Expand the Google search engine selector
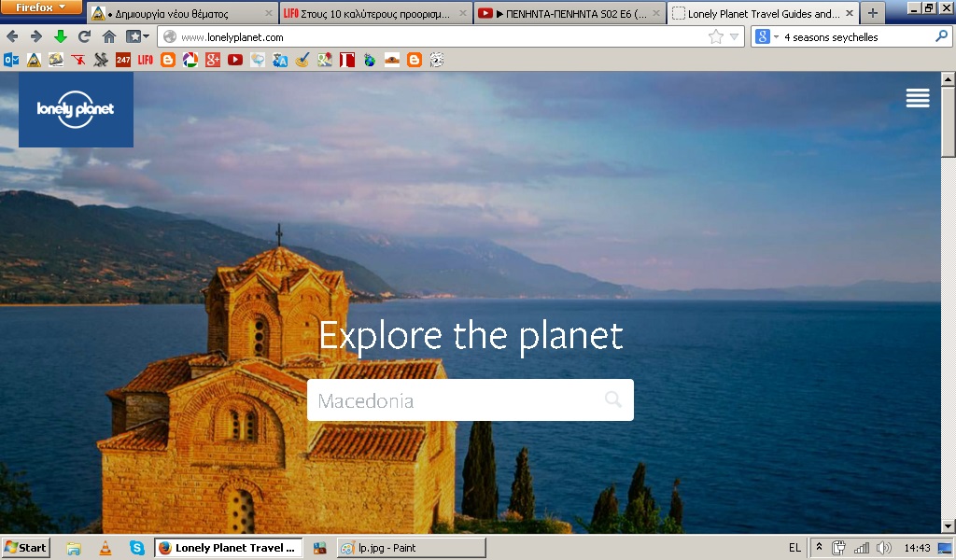The width and height of the screenshot is (956, 560). 766,37
